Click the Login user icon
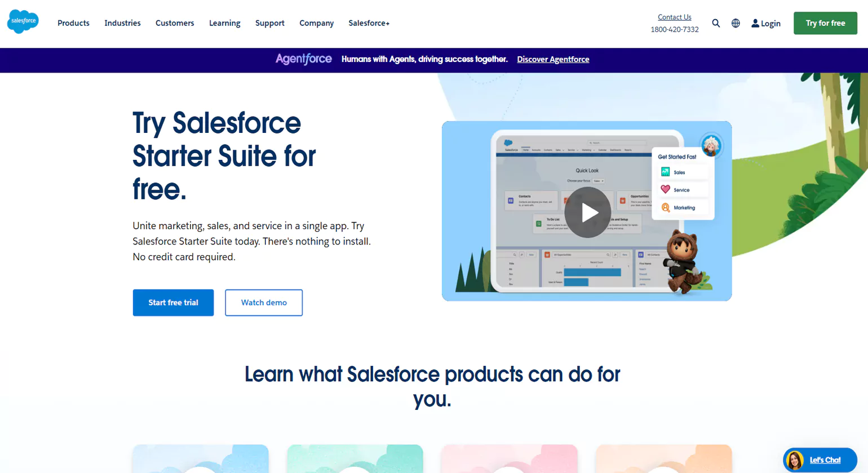 pyautogui.click(x=755, y=23)
